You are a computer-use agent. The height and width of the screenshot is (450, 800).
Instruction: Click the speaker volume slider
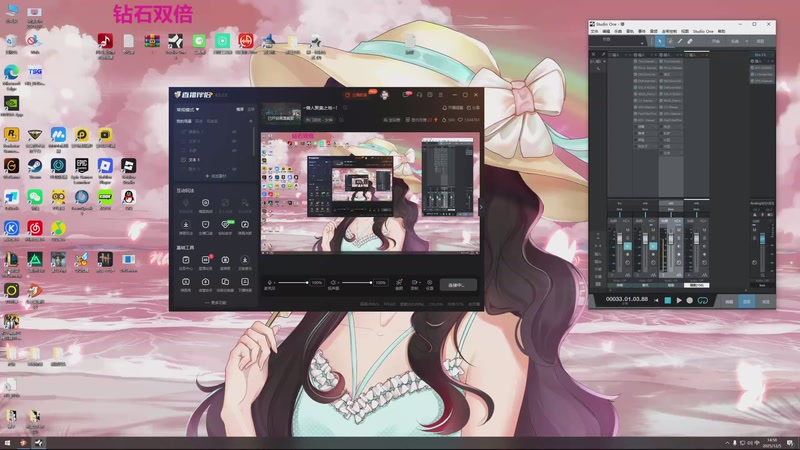point(357,283)
